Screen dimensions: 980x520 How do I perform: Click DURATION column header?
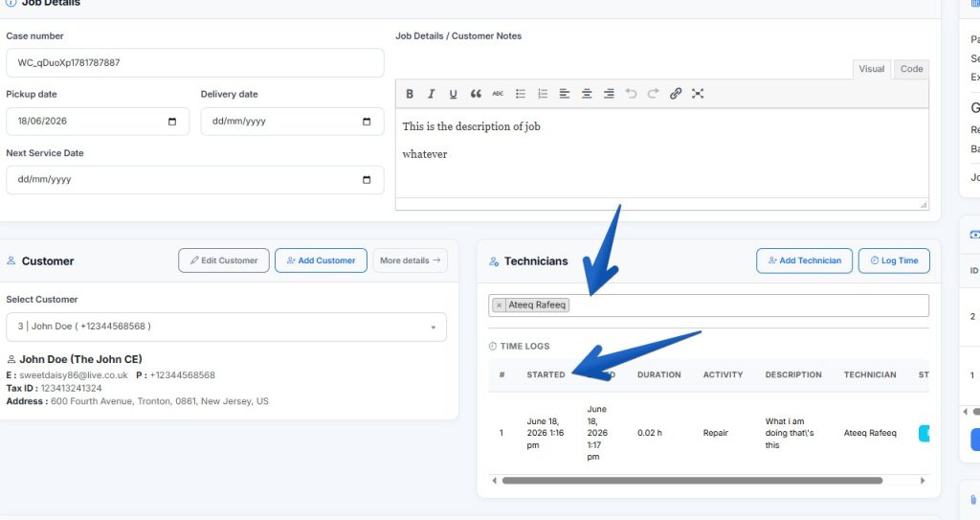point(658,374)
